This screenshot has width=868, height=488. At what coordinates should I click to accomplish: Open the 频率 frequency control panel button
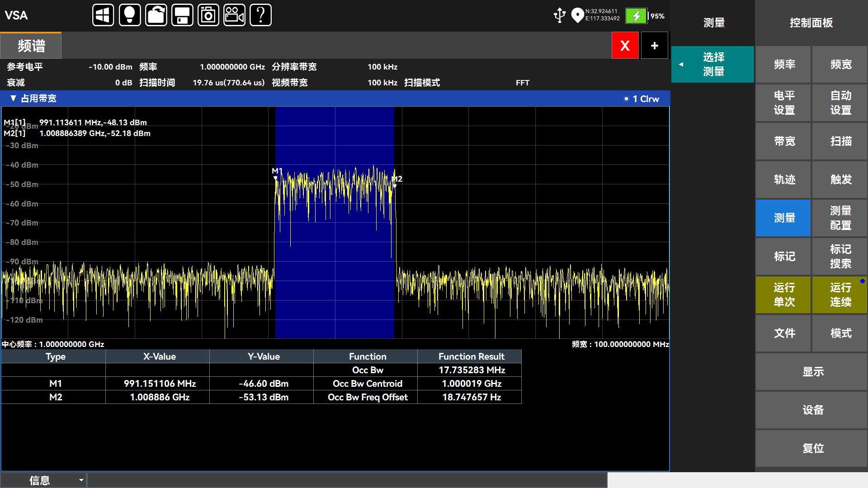(784, 65)
